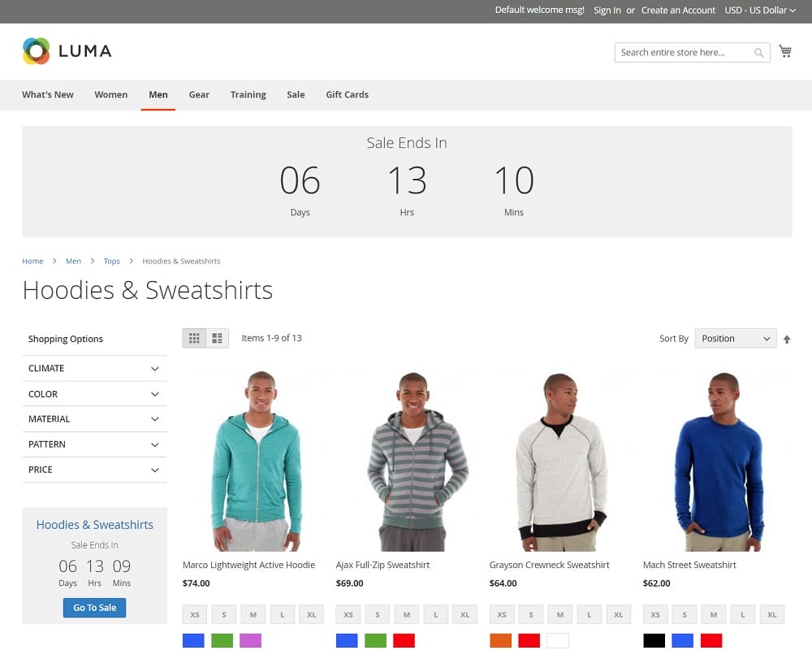
Task: Open Ajax Full-Zip Sweatshirt image
Action: 412,461
